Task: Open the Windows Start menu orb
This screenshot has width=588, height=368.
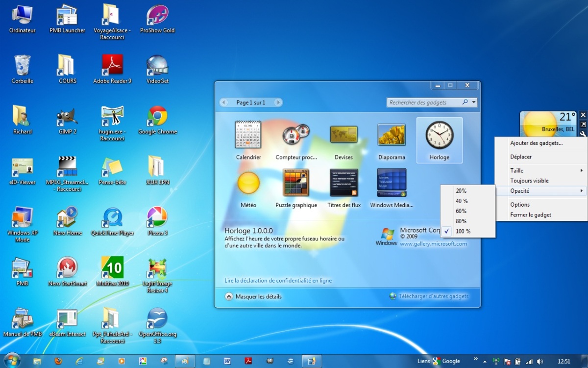Action: click(x=12, y=361)
